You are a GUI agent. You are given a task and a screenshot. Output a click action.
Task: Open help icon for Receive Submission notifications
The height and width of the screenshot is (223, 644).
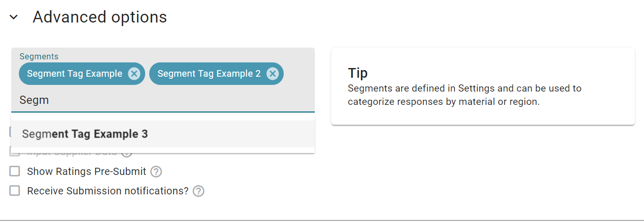coord(199,191)
